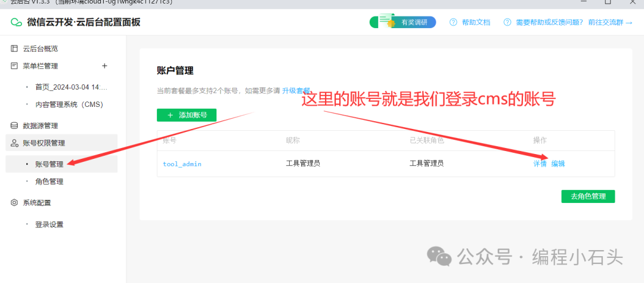Open 帮助文档 link

[x=476, y=22]
